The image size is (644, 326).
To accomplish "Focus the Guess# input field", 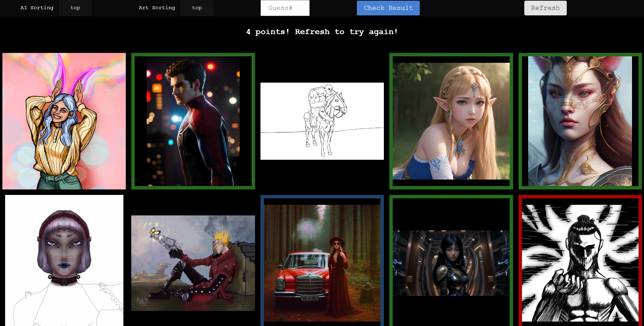I will [285, 8].
